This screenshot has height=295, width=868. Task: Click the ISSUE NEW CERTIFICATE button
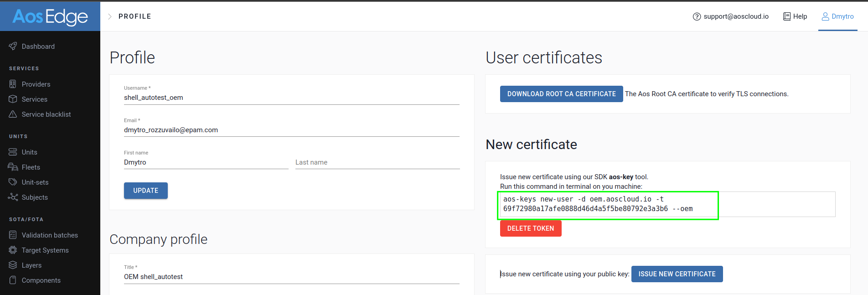[677, 274]
